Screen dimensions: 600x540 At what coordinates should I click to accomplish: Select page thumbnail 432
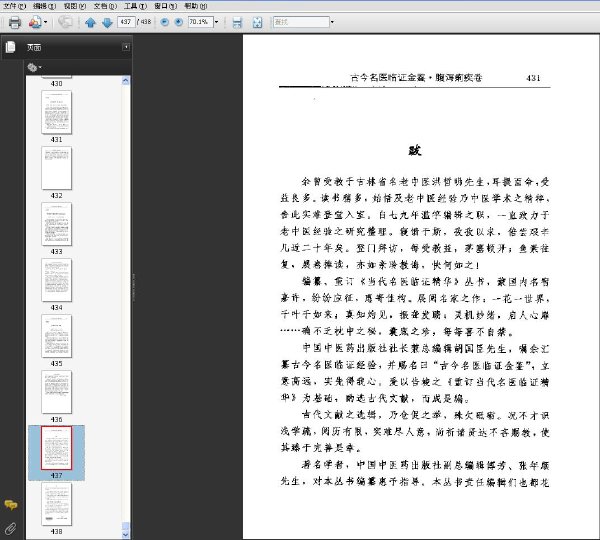(56, 168)
